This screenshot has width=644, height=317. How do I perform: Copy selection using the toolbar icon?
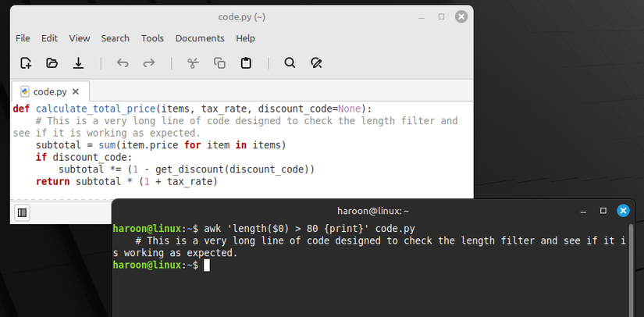219,63
